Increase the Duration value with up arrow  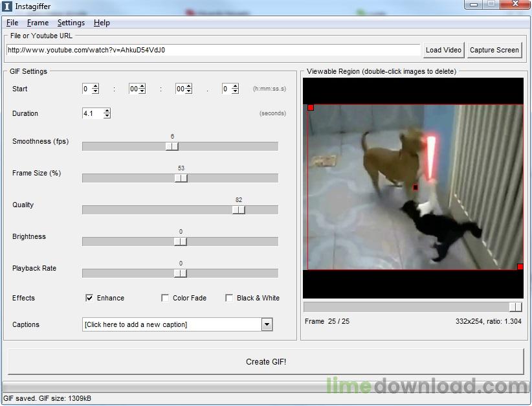point(107,111)
